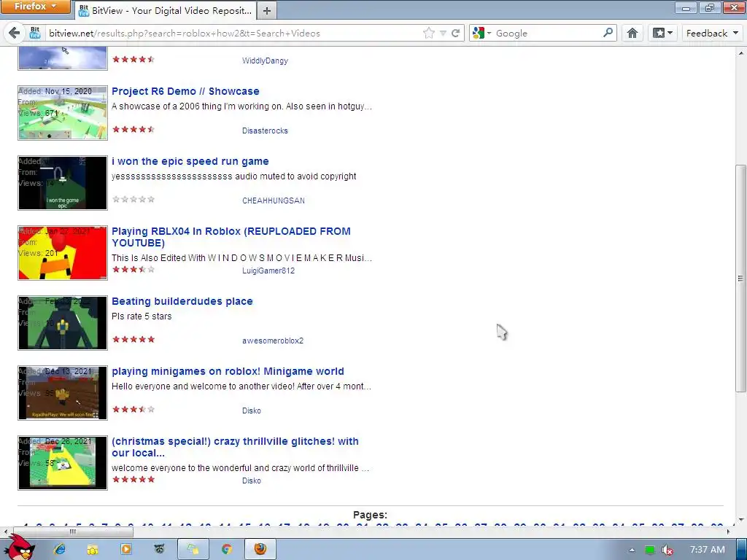
Task: Click five-star rating of Beating builderdudes place
Action: [x=133, y=339]
